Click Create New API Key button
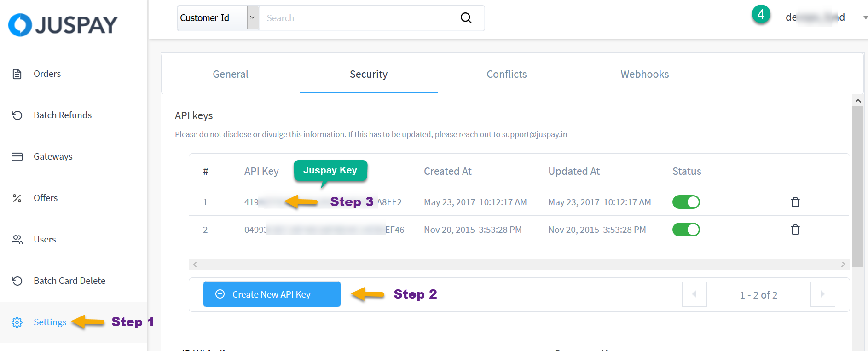Viewport: 868px width, 351px height. click(272, 294)
